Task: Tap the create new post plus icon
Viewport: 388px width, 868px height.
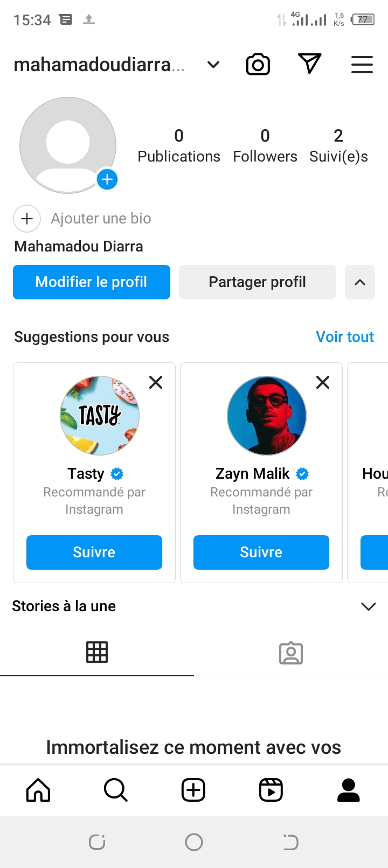Action: coord(193,790)
